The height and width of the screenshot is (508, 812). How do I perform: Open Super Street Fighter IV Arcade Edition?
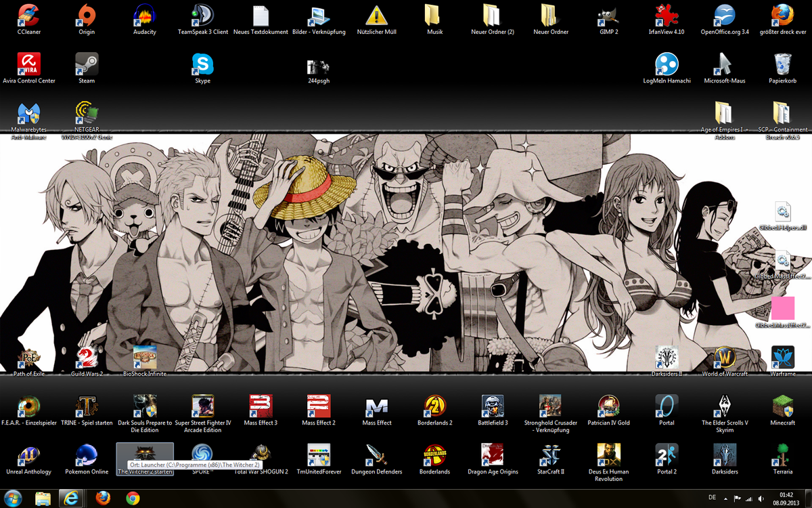(x=203, y=406)
